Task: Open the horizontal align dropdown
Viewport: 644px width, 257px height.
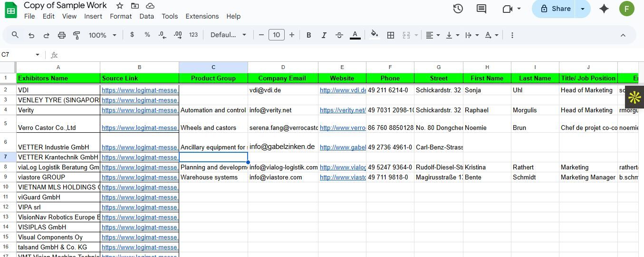Action: (433, 35)
